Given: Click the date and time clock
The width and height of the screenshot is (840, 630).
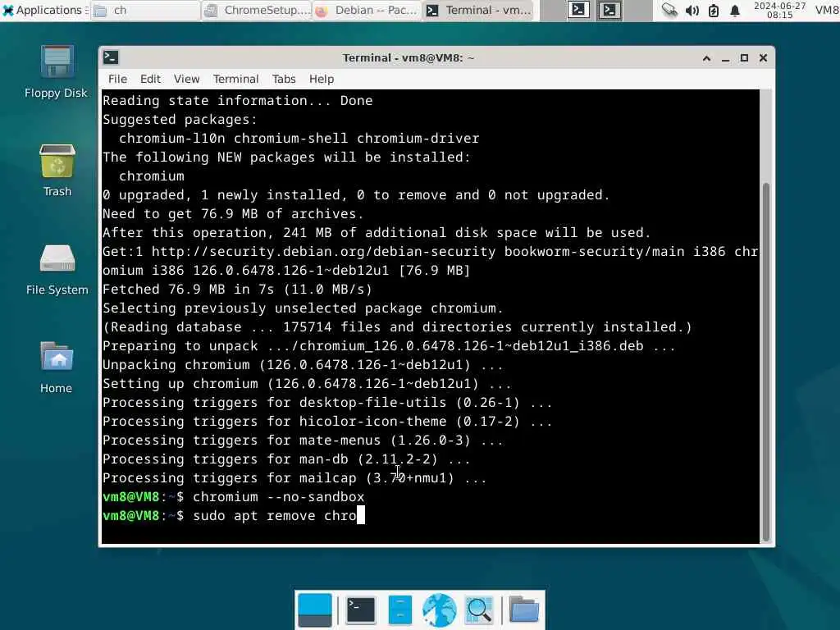Looking at the screenshot, I should point(779,10).
